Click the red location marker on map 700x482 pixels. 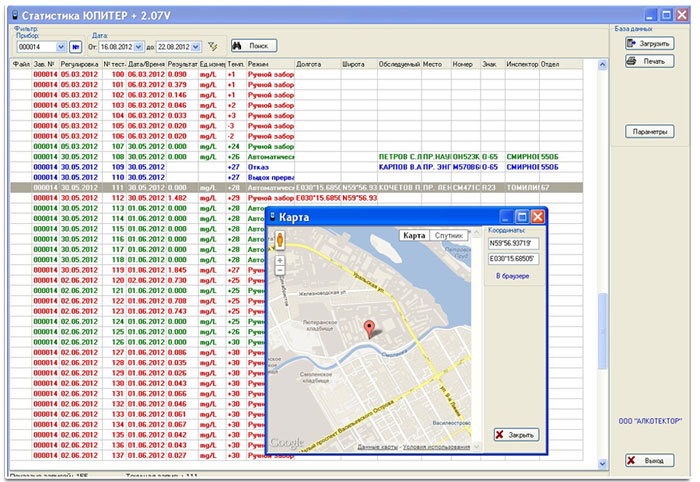(x=370, y=327)
